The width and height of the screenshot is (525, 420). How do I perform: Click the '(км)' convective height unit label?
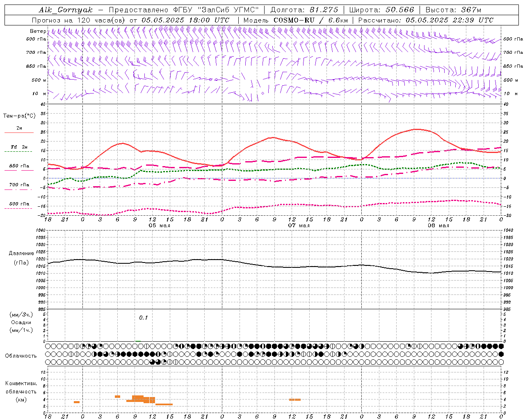pos(21,399)
